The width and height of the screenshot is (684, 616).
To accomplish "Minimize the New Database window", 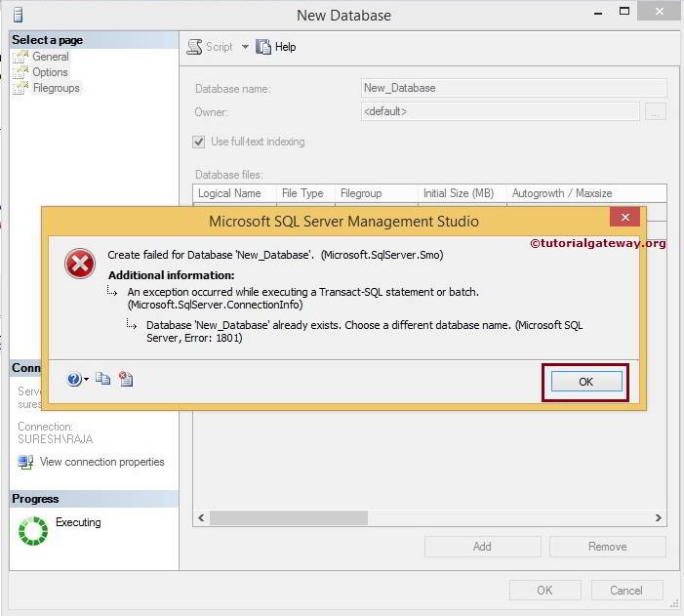I will 598,14.
